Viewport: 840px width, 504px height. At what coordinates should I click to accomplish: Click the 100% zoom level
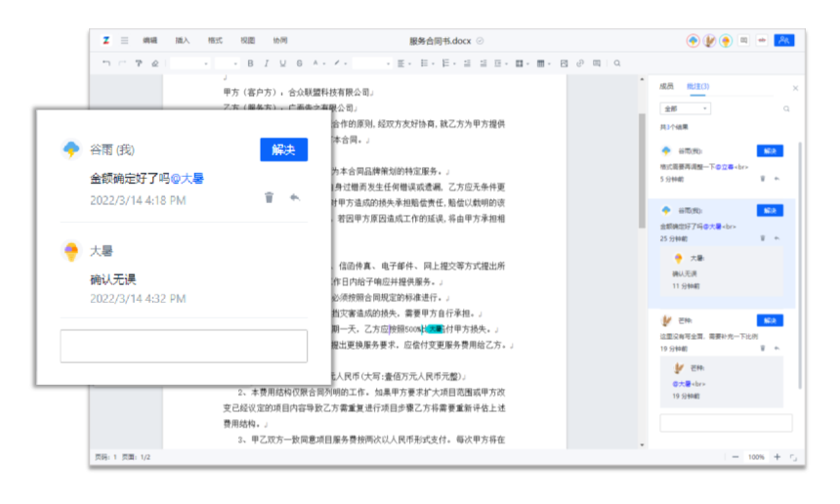756,457
